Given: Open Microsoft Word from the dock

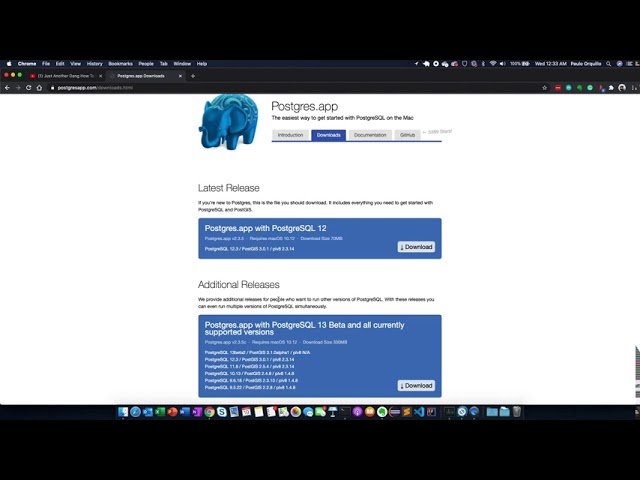Looking at the screenshot, I should (184, 412).
